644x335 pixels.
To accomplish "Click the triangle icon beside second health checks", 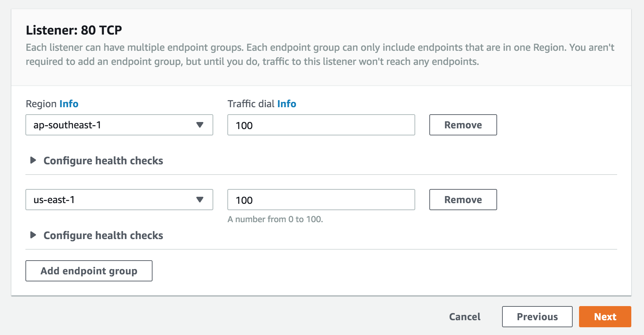I will [x=33, y=235].
